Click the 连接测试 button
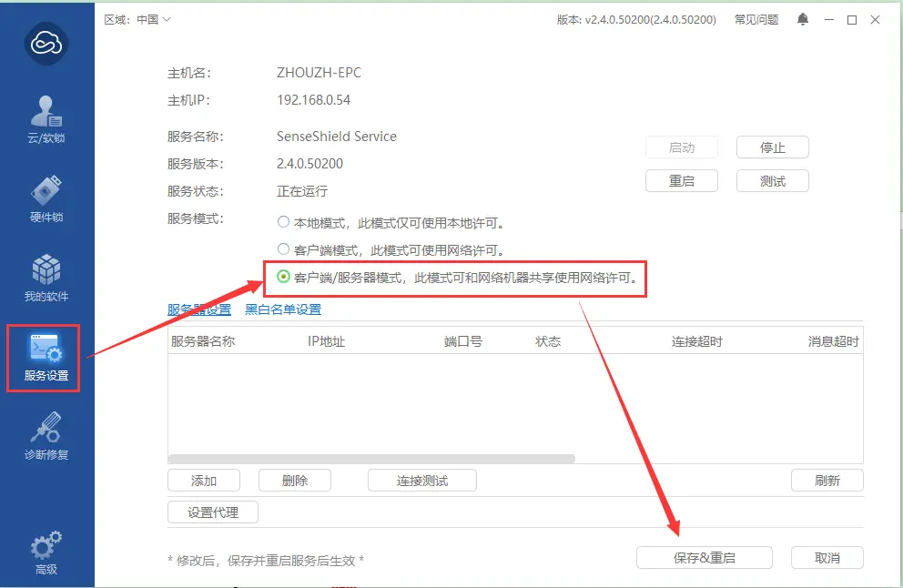Screen dimensions: 903x588 coord(421,481)
